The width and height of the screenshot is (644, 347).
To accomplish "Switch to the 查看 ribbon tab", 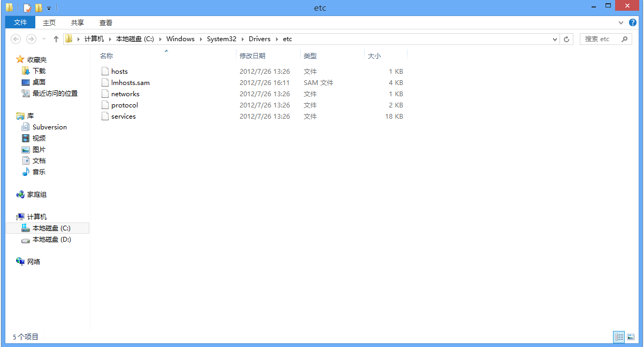I will (x=106, y=22).
